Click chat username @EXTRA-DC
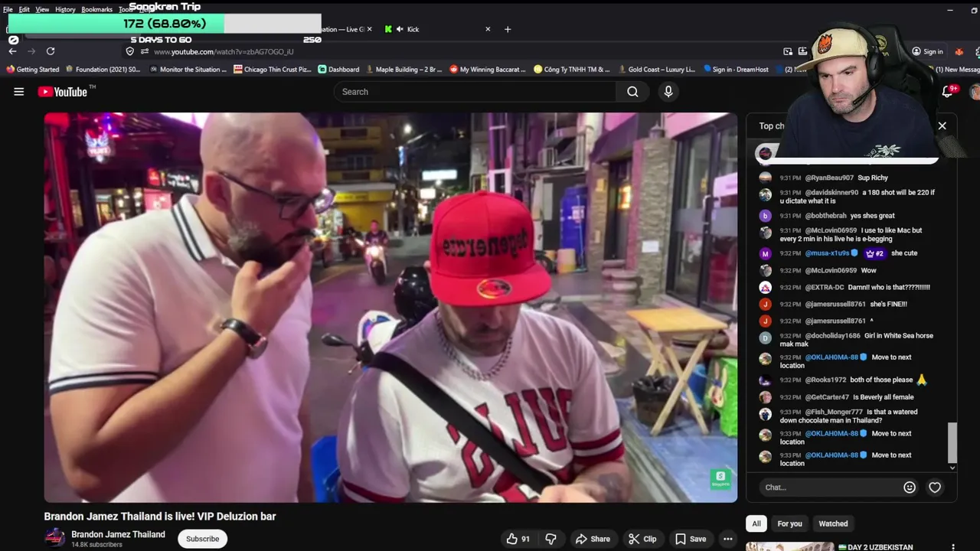The height and width of the screenshot is (551, 980). (825, 287)
